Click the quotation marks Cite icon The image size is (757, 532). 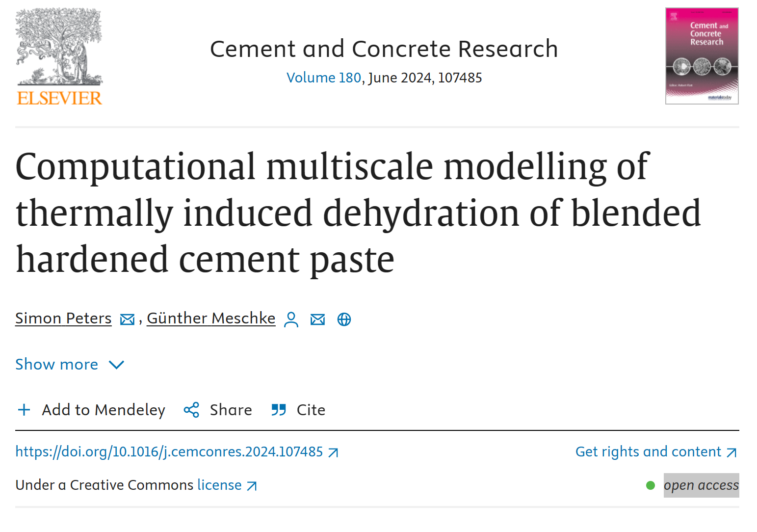pos(279,410)
